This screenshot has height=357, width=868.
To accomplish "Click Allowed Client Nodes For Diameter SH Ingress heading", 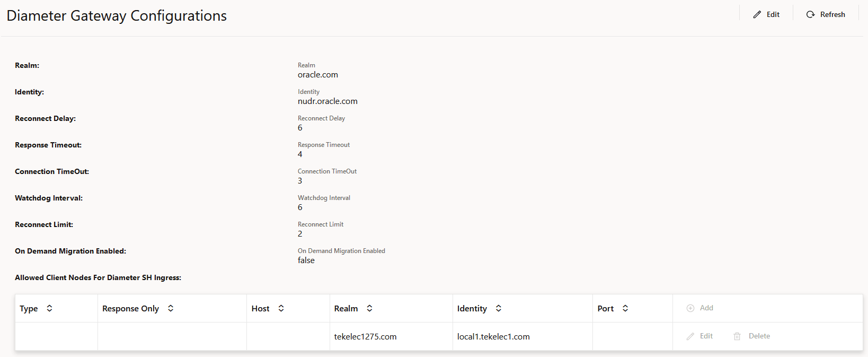I will tap(98, 277).
